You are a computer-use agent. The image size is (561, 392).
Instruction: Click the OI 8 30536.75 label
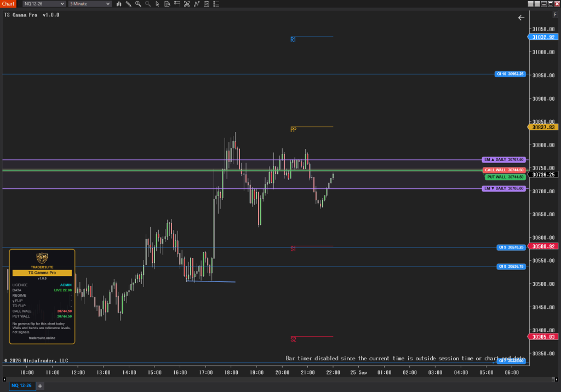pos(511,267)
